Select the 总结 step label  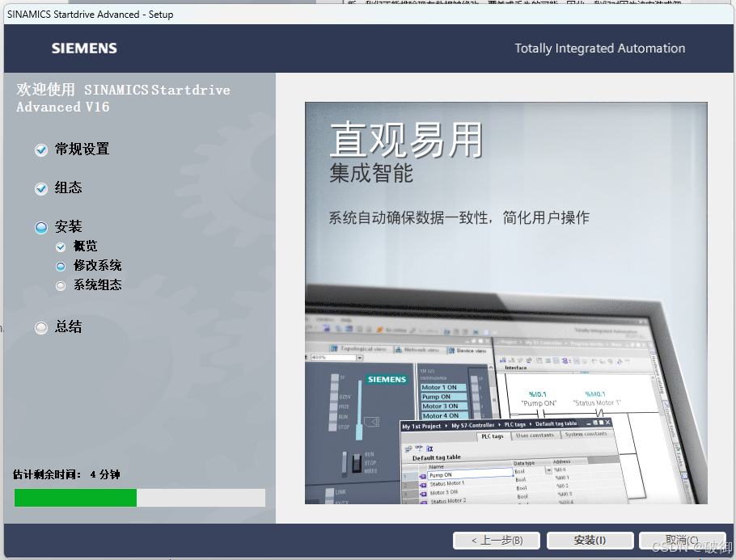[69, 326]
